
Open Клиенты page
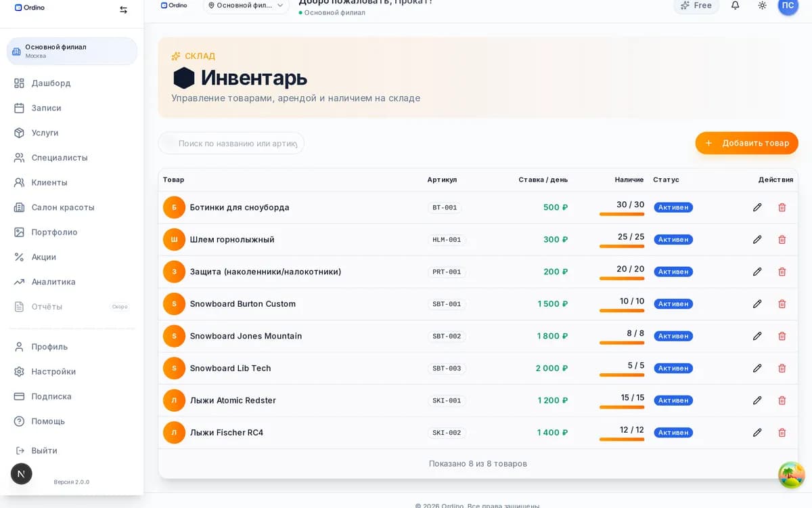[x=72, y=182]
